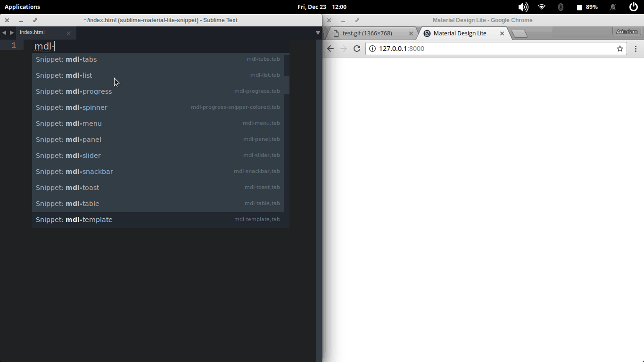Viewport: 644px width, 362px height.
Task: Click the typed text mdl- in editor
Action: point(44,46)
